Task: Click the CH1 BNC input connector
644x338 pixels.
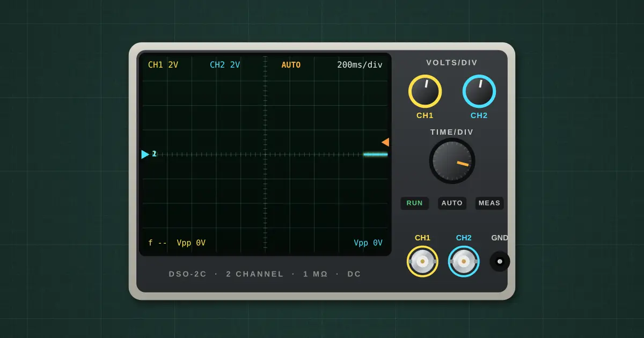Action: 422,261
